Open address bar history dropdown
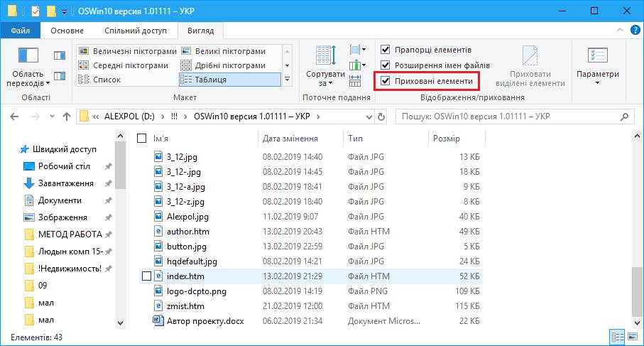 pyautogui.click(x=369, y=117)
